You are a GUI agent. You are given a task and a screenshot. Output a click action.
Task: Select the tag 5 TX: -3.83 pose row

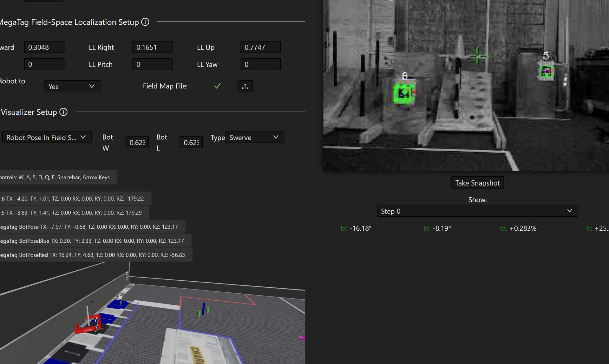tap(74, 213)
